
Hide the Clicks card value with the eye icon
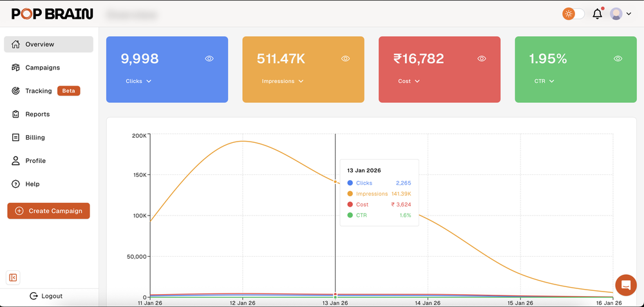pyautogui.click(x=209, y=59)
